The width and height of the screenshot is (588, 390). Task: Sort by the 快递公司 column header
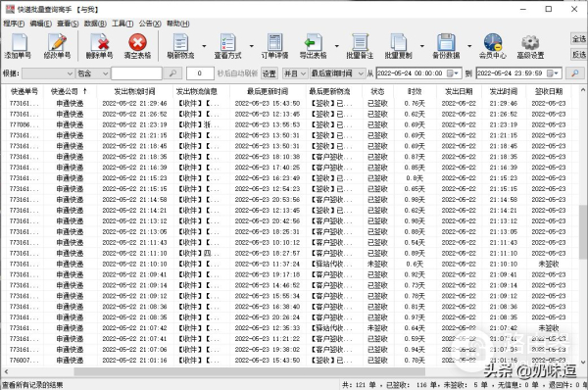coord(70,91)
